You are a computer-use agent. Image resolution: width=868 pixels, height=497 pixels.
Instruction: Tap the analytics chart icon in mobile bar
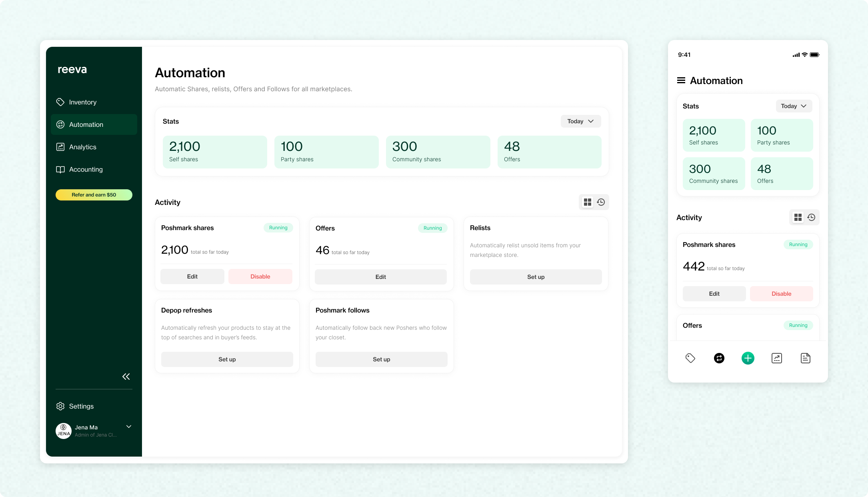pos(777,358)
